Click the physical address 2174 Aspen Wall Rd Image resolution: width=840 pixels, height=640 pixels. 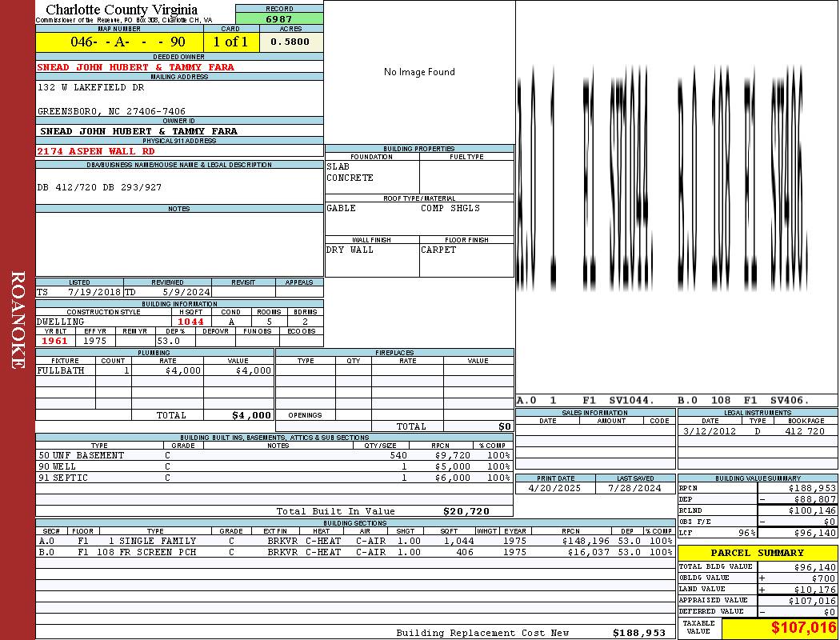click(x=96, y=151)
